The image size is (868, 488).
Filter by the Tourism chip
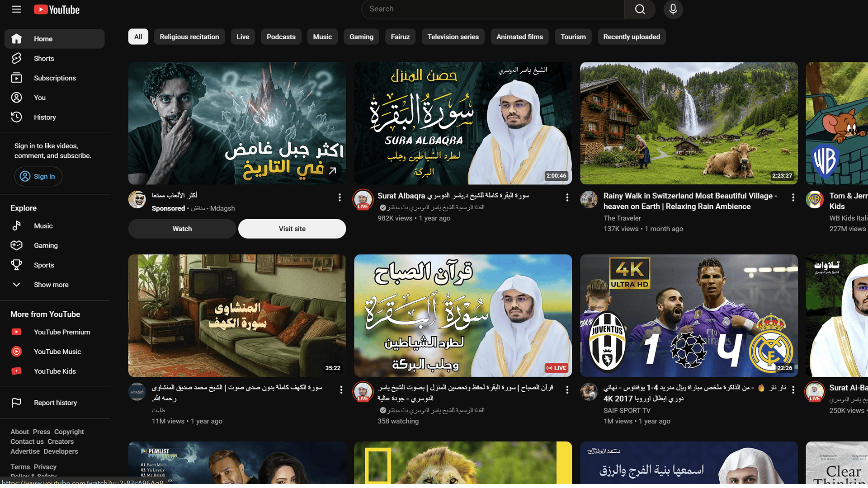click(x=573, y=37)
